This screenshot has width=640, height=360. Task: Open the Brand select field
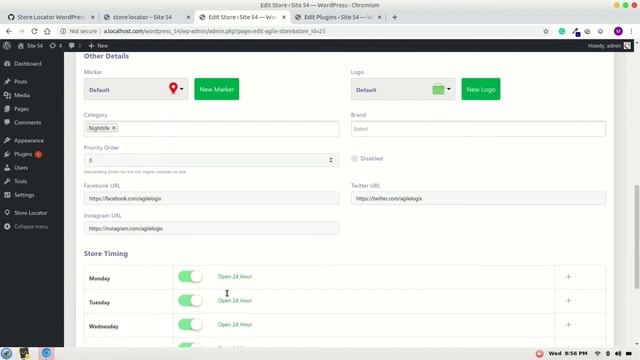coord(478,129)
